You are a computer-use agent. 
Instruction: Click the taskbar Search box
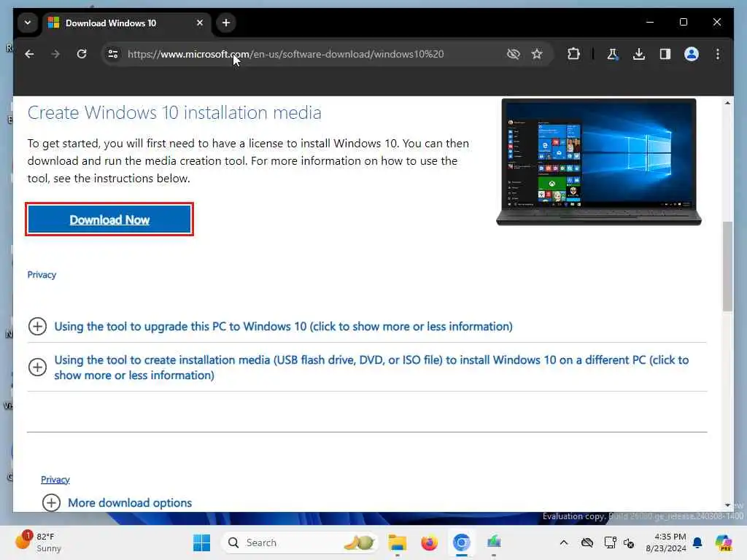(299, 542)
